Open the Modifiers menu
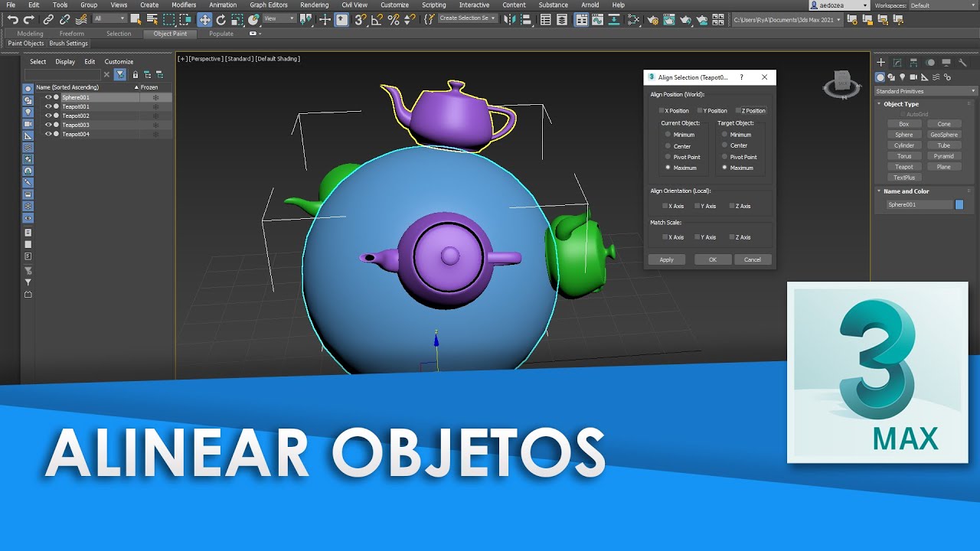The image size is (980, 551). (184, 5)
